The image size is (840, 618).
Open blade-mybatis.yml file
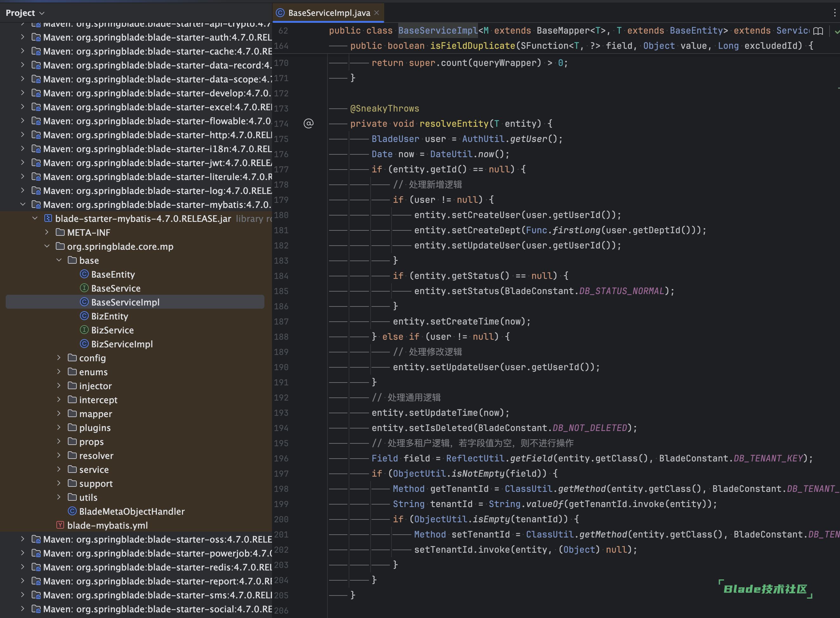107,525
